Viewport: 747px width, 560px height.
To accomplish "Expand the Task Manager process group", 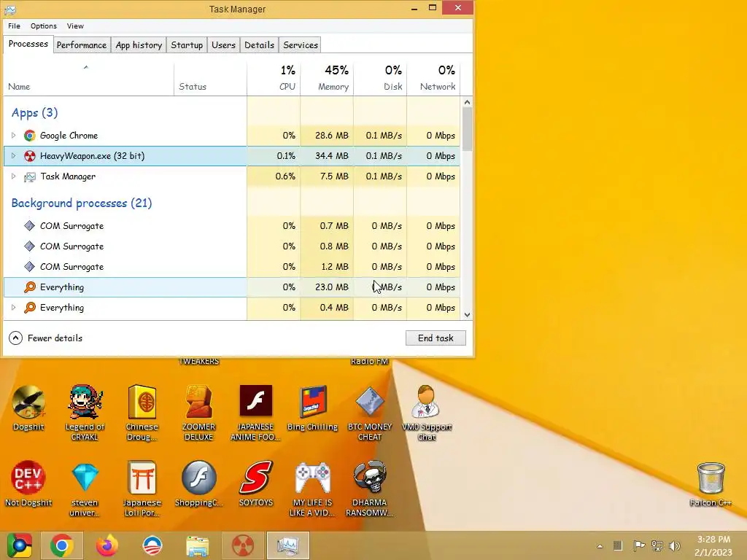I will 13,176.
